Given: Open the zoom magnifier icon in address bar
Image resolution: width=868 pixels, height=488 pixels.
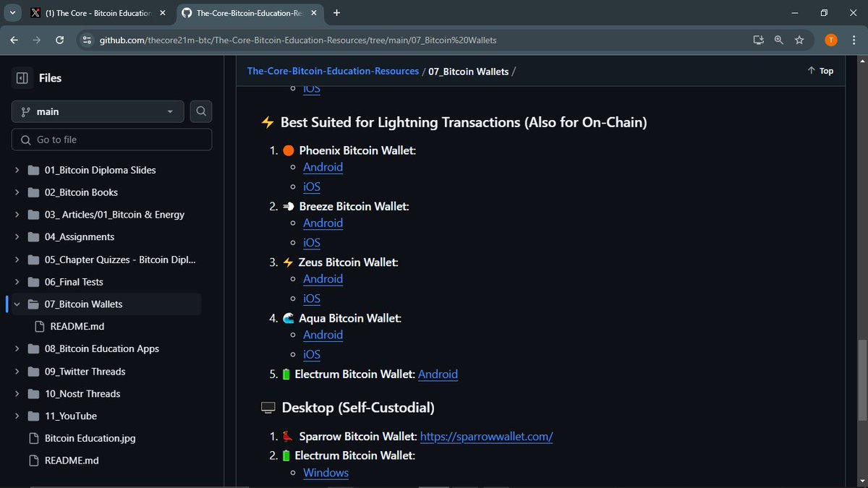Looking at the screenshot, I should tap(779, 40).
